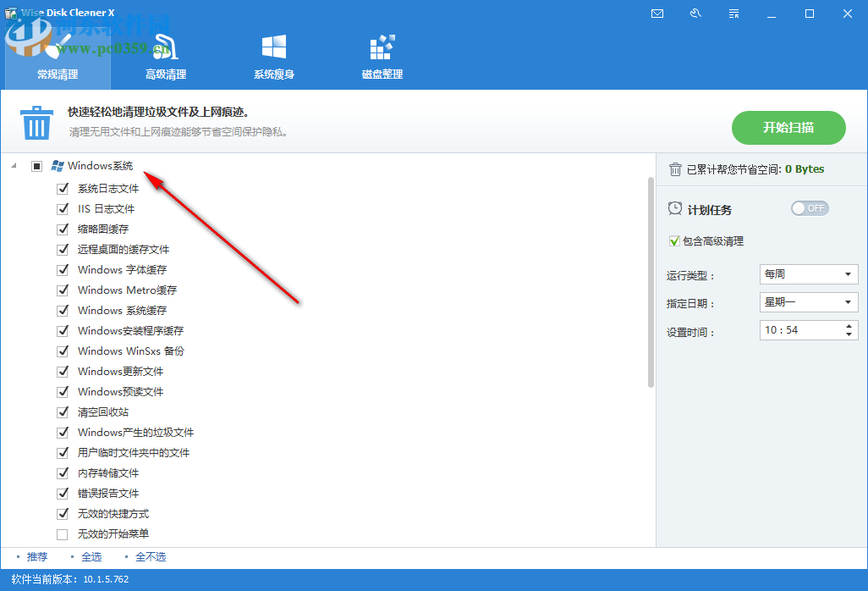Switch to the 磁盘整理 tab
The width and height of the screenshot is (868, 591).
(x=382, y=58)
